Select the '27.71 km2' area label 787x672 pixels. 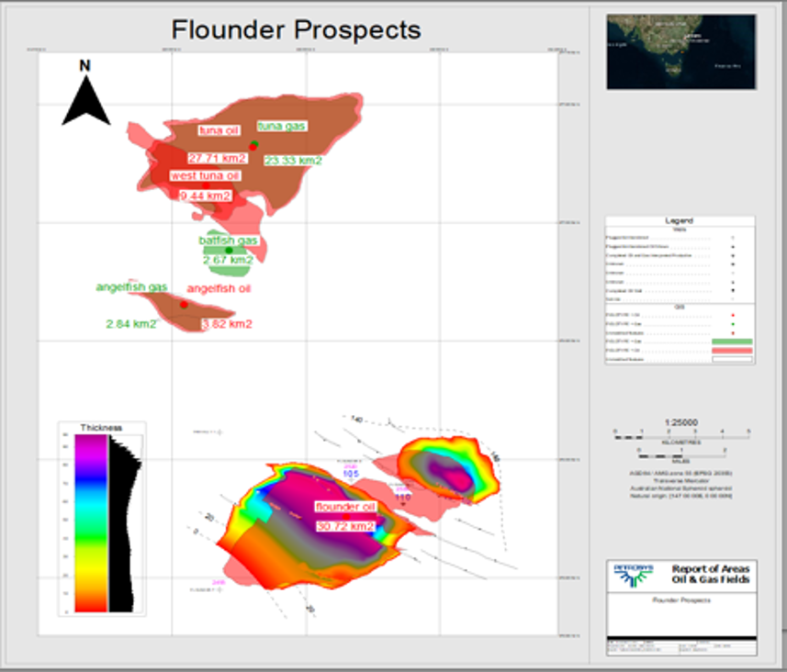(x=217, y=158)
